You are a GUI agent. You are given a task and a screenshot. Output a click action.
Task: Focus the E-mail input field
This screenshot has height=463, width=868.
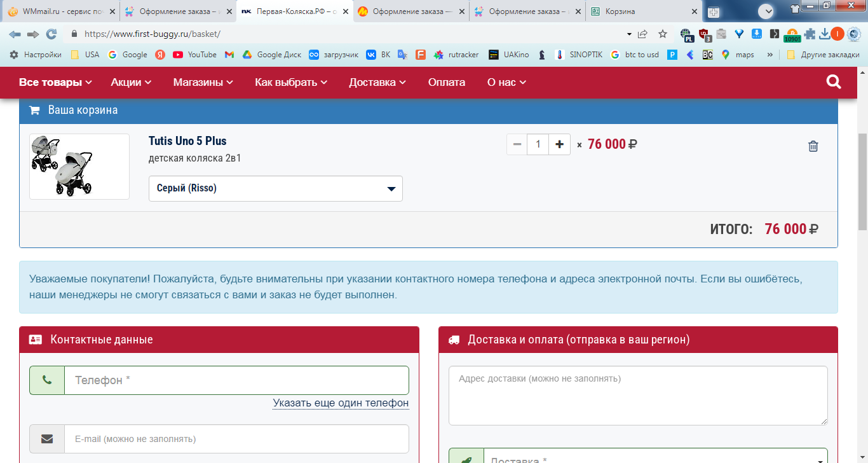pos(236,439)
